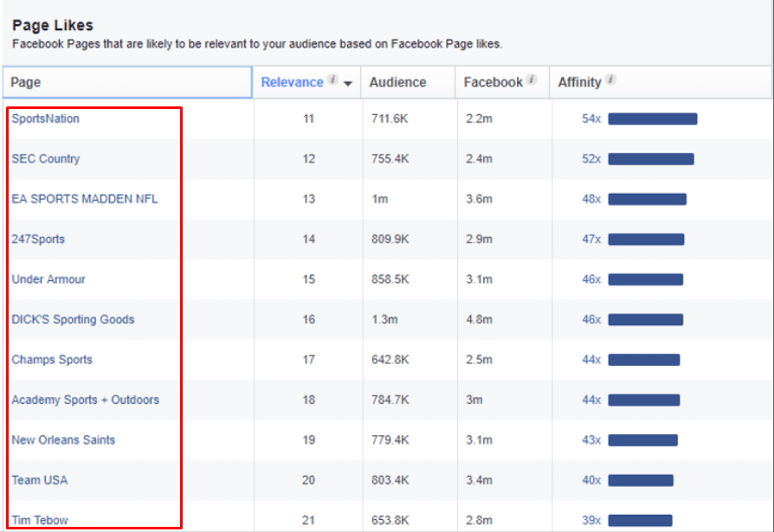The height and width of the screenshot is (532, 774).
Task: Open DICK'S Sporting Goods page link
Action: click(x=73, y=319)
